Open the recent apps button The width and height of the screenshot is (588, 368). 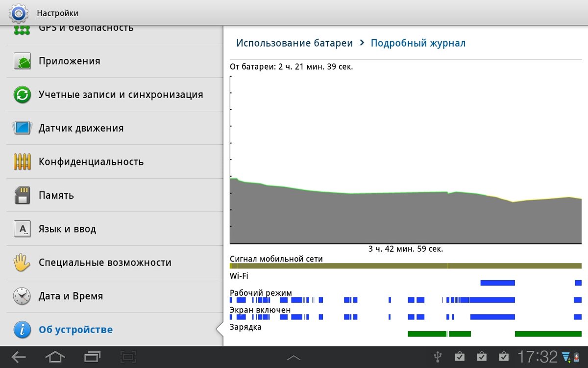click(x=92, y=357)
